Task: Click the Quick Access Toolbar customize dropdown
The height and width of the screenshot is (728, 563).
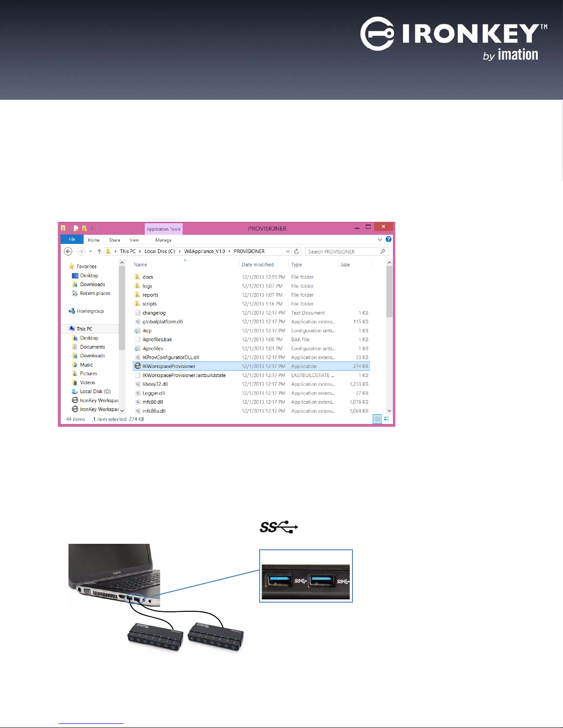Action: click(x=92, y=228)
